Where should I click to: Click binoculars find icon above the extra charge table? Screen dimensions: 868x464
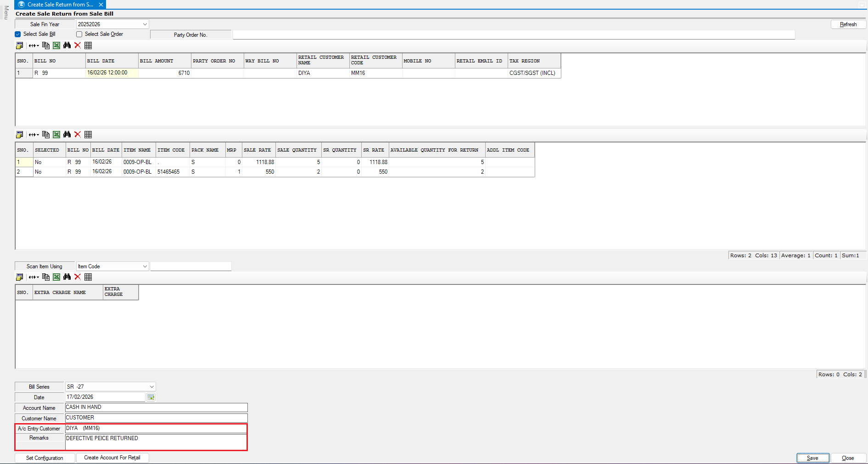click(67, 277)
